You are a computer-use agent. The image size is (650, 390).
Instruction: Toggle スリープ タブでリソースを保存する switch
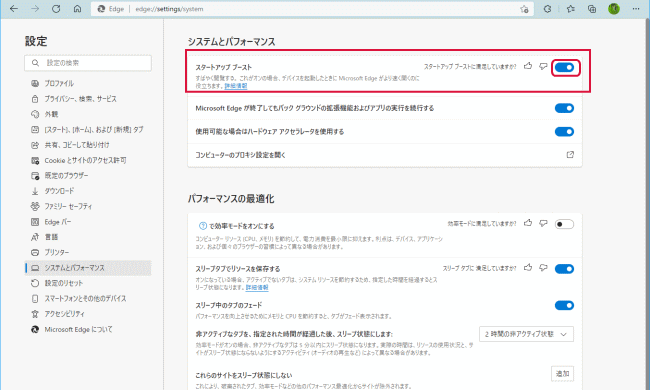564,269
